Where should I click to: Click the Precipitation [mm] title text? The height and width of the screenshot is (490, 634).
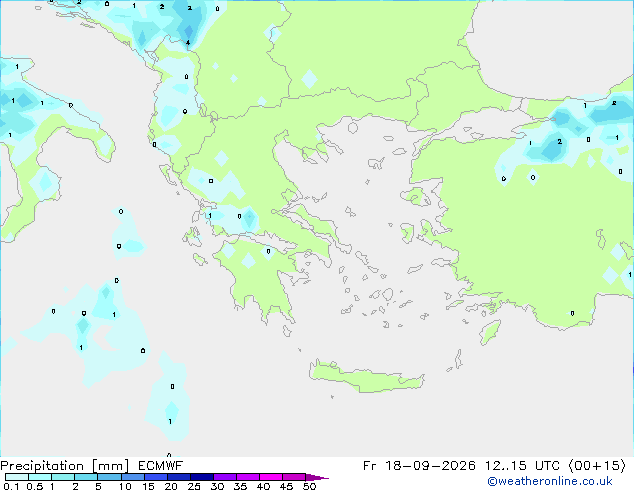click(x=65, y=466)
